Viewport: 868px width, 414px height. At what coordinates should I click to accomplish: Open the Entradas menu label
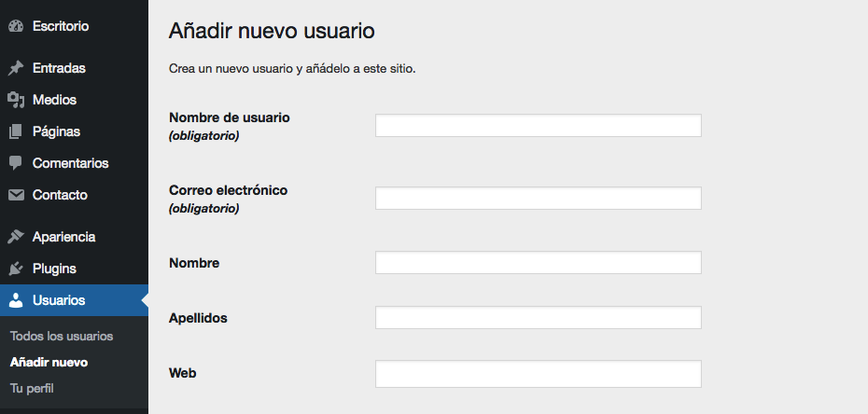pyautogui.click(x=59, y=68)
